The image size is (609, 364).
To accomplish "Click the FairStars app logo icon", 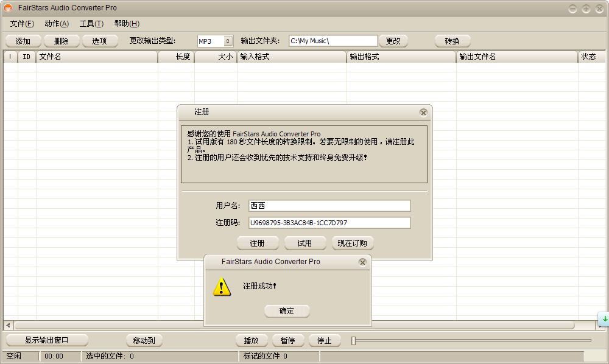I will pyautogui.click(x=8, y=8).
